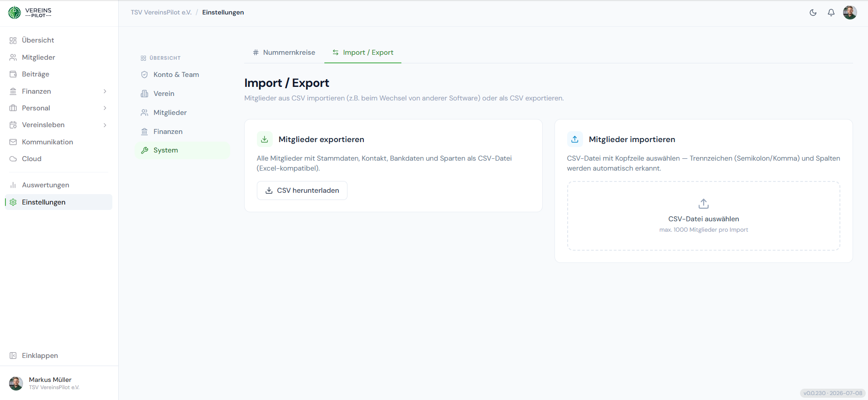868x400 pixels.
Task: Click the Beiträge wallet icon
Action: tap(13, 74)
